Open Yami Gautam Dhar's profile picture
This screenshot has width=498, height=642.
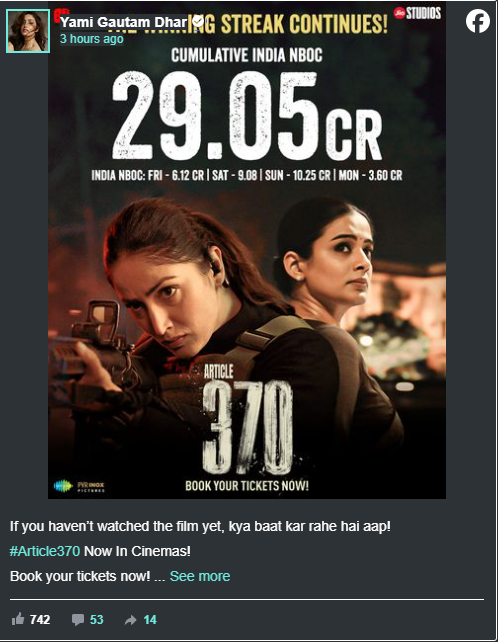(28, 32)
